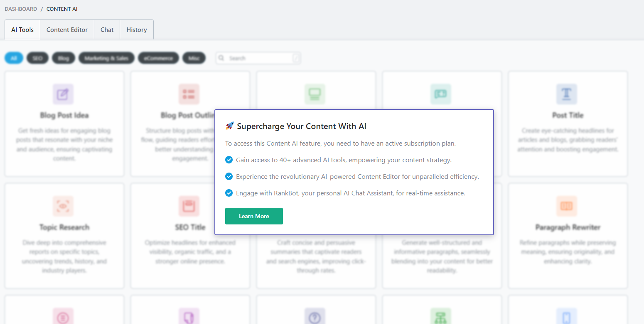
Task: Open the History tab
Action: click(137, 30)
